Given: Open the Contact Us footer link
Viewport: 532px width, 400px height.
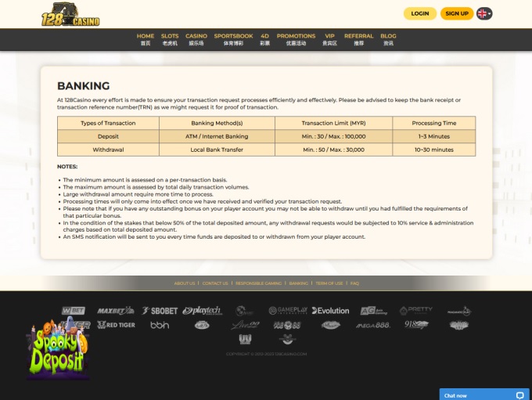Looking at the screenshot, I should 215,283.
